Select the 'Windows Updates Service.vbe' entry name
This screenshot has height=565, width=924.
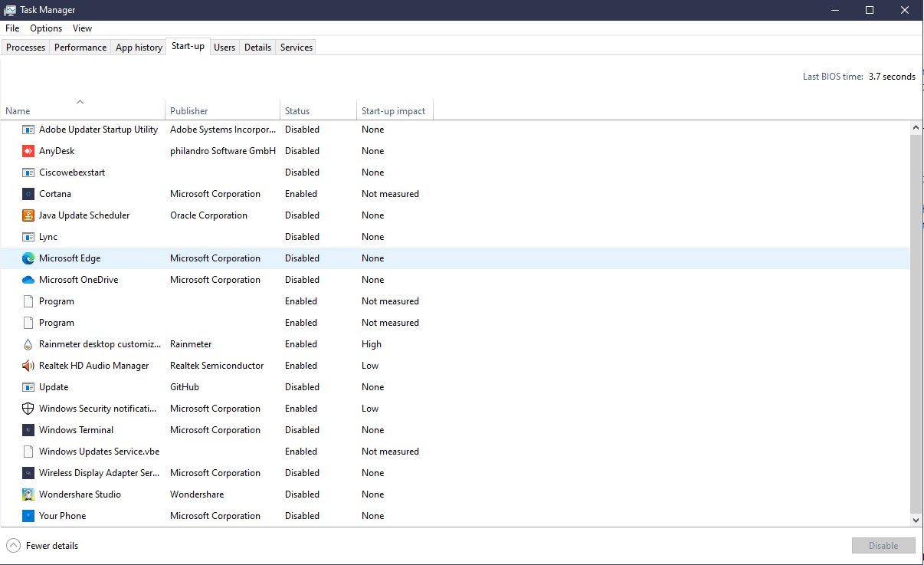[x=99, y=452]
